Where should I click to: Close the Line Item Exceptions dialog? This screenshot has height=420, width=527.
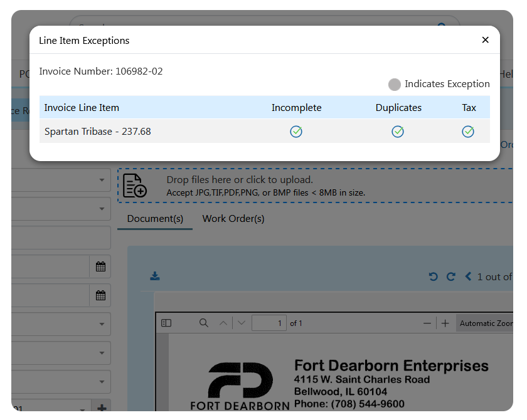[485, 39]
